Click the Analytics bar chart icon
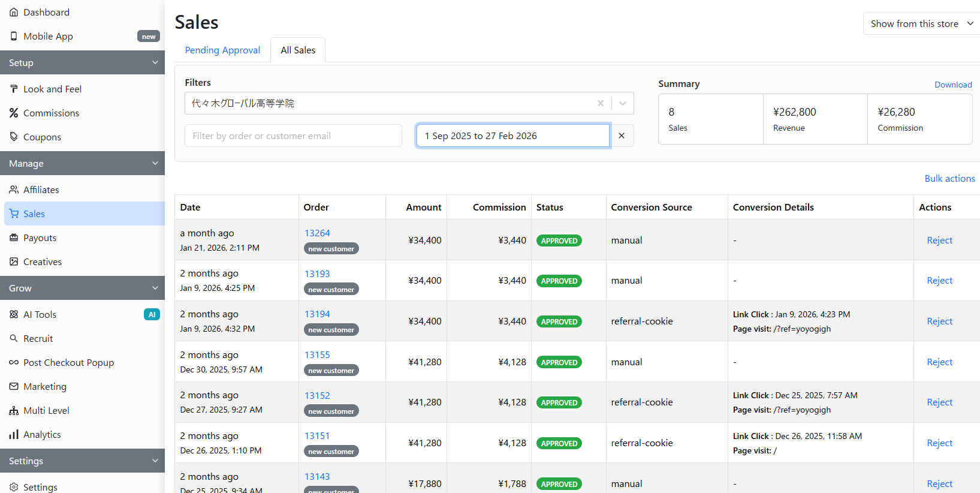Viewport: 980px width, 493px height. (x=14, y=434)
